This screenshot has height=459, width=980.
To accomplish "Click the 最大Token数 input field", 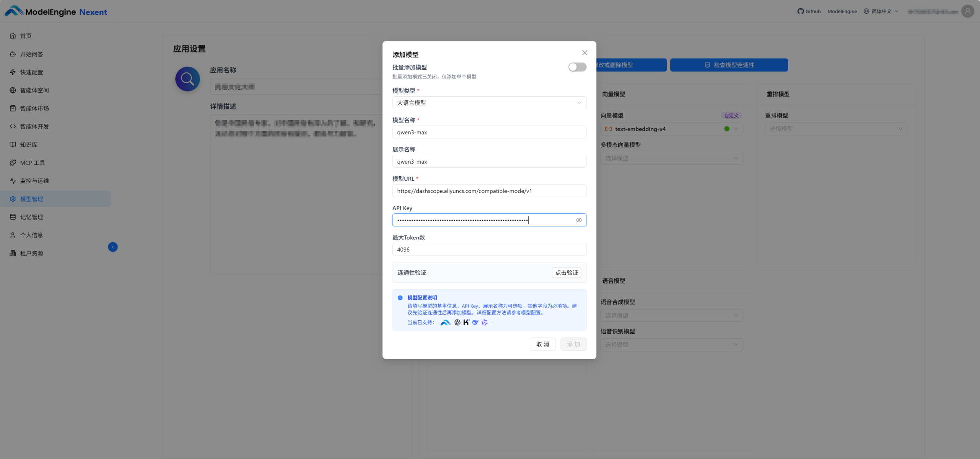I will coord(489,249).
